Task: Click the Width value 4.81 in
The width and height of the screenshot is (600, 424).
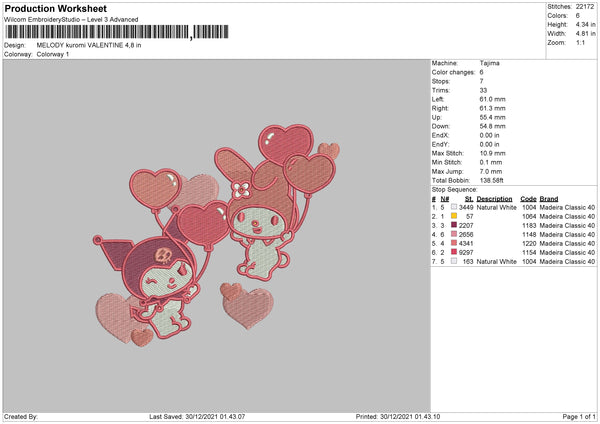Action: tap(585, 34)
